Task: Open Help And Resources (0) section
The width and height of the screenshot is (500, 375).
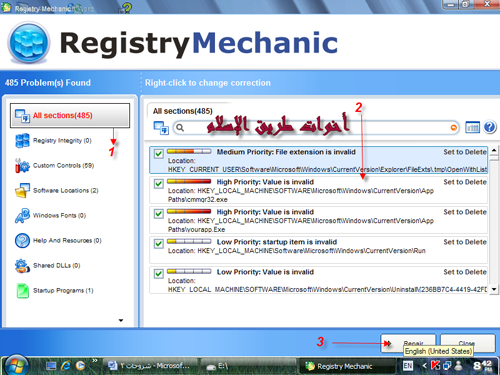Action: [67, 240]
